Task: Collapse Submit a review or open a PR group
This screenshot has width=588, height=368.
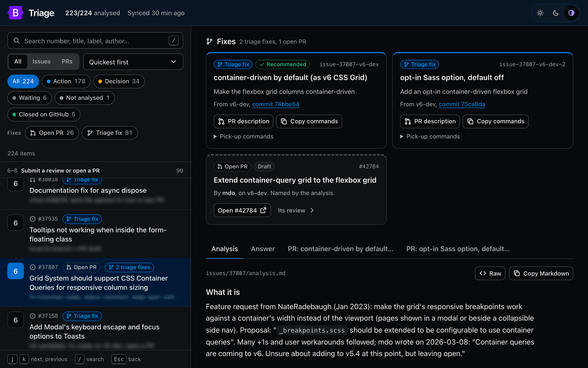Action: coord(95,170)
